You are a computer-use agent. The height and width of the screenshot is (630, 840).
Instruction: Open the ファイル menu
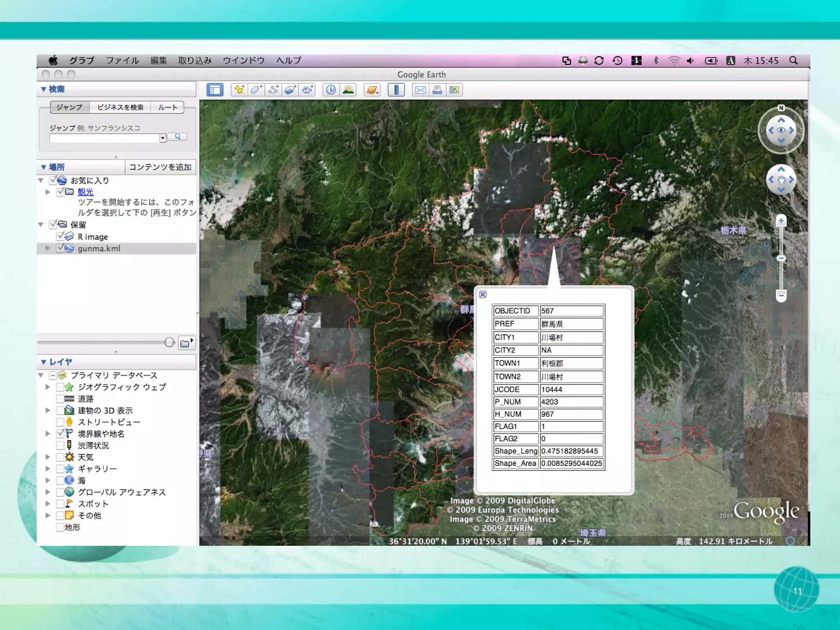coord(122,61)
